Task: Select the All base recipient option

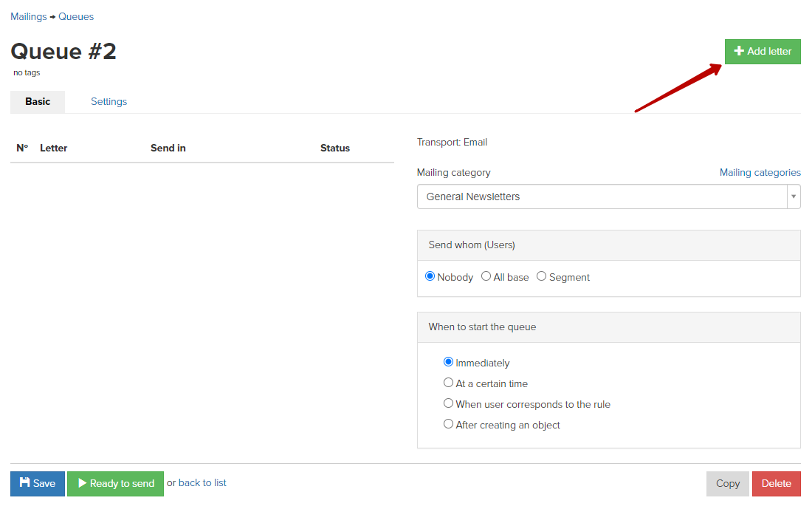Action: tap(486, 276)
